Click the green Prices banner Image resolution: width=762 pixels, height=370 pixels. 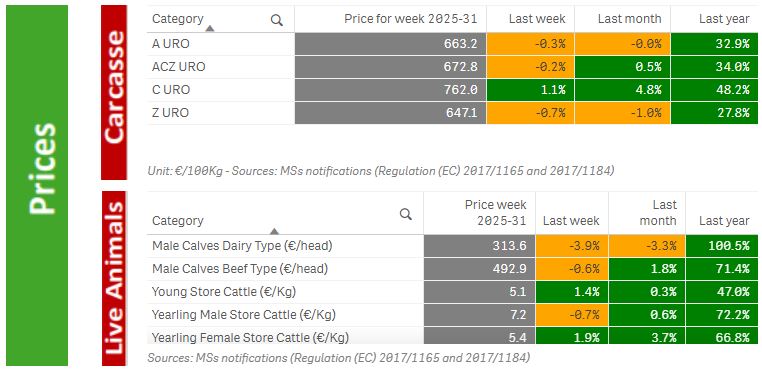point(37,185)
